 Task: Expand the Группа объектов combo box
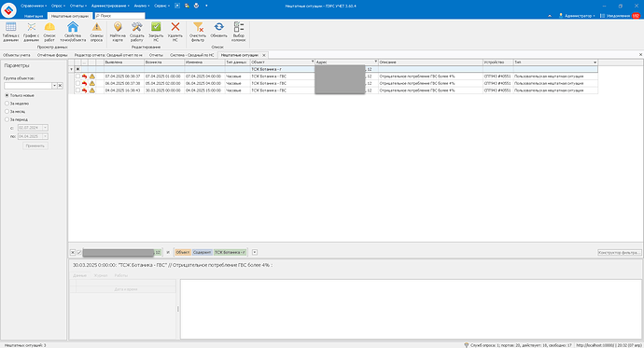(54, 86)
